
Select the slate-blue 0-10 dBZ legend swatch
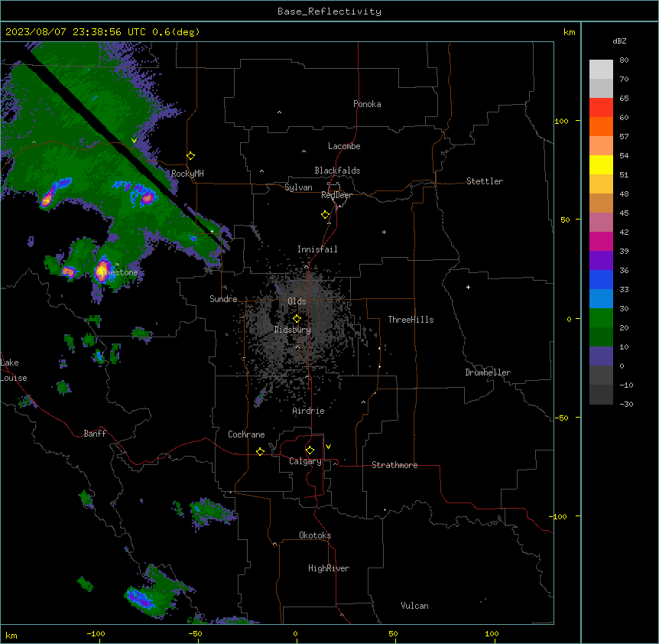601,356
